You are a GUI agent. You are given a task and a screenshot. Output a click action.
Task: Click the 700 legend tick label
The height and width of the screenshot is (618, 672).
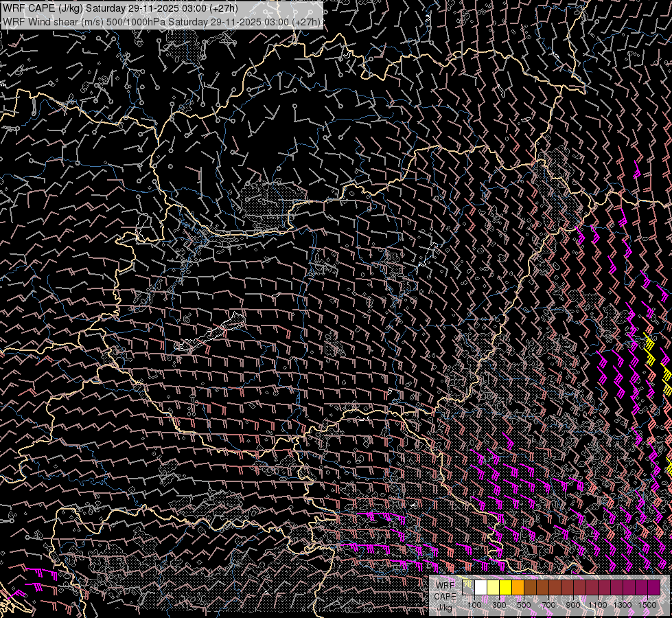[548, 604]
